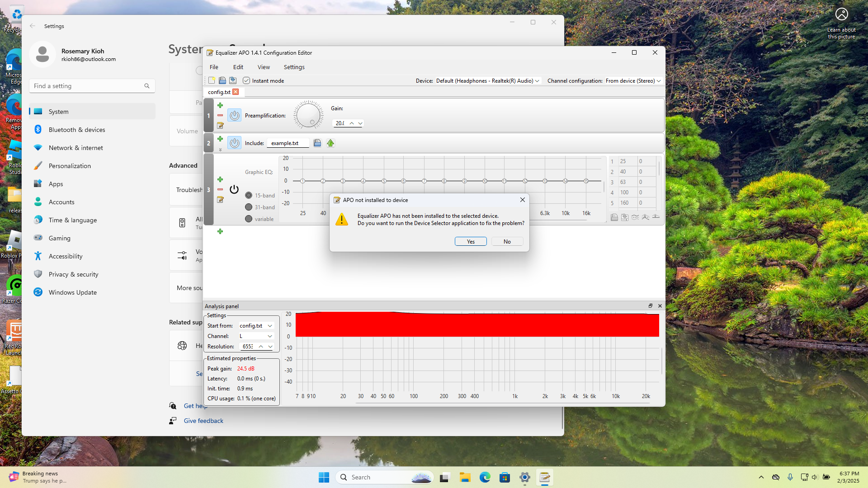Click the Preamplification gain dial

pyautogui.click(x=308, y=115)
